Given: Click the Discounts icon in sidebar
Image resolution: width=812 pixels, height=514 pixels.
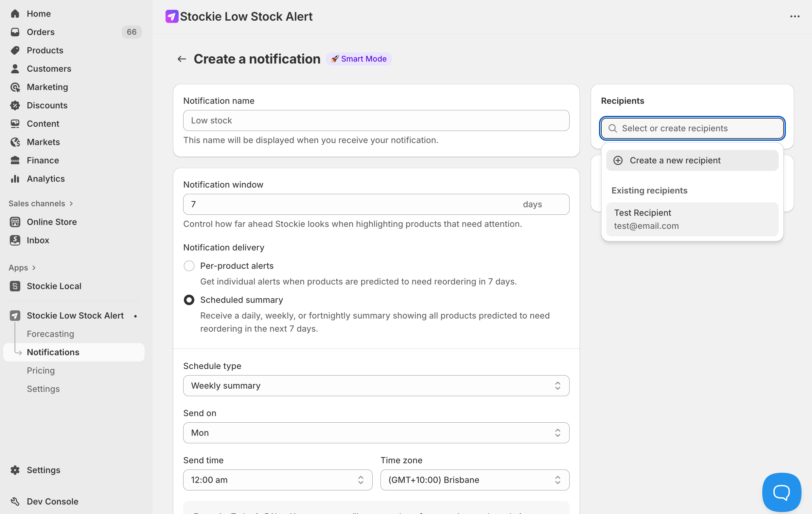Looking at the screenshot, I should pyautogui.click(x=15, y=105).
